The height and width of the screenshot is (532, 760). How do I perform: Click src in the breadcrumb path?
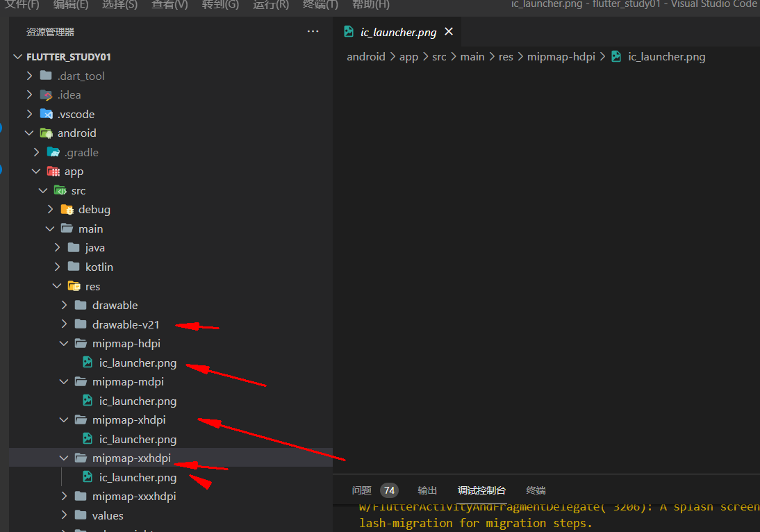pos(439,57)
